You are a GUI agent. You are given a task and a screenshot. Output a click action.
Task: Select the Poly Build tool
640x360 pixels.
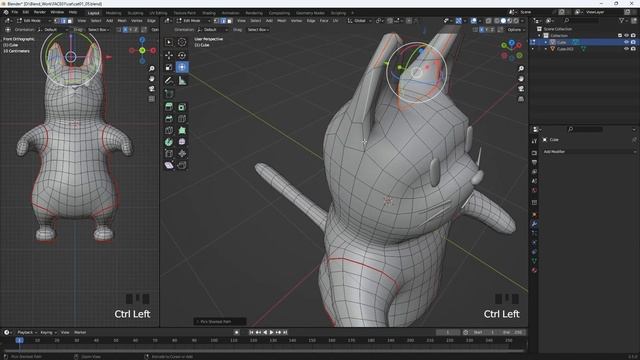tap(182, 131)
